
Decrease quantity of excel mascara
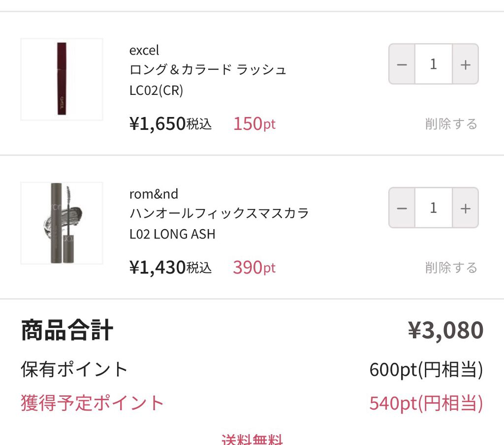click(x=402, y=64)
